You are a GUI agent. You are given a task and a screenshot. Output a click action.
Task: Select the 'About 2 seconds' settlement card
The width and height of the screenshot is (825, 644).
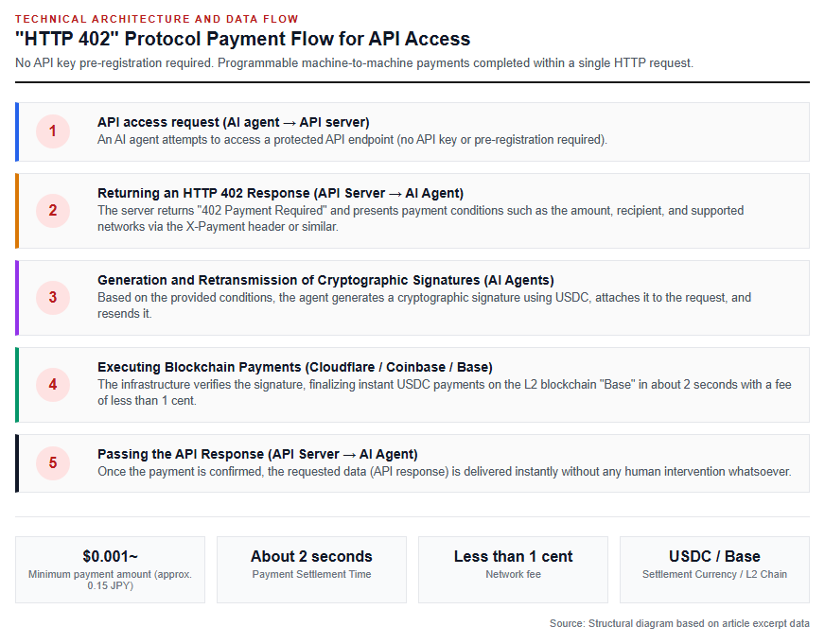[x=311, y=569]
